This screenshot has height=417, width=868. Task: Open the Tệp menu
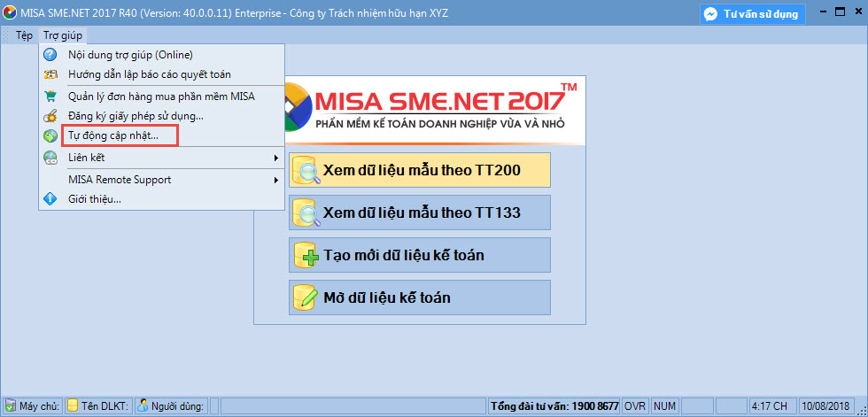[25, 35]
